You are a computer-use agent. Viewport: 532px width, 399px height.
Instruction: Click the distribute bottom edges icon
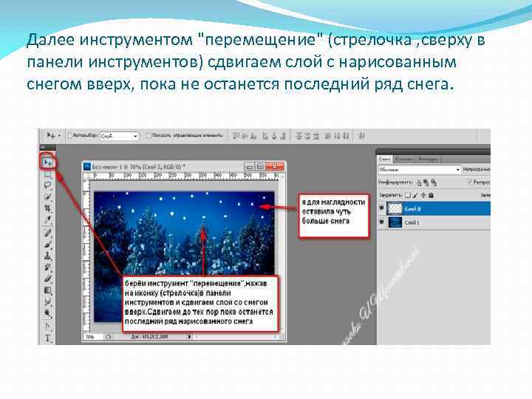coord(316,136)
